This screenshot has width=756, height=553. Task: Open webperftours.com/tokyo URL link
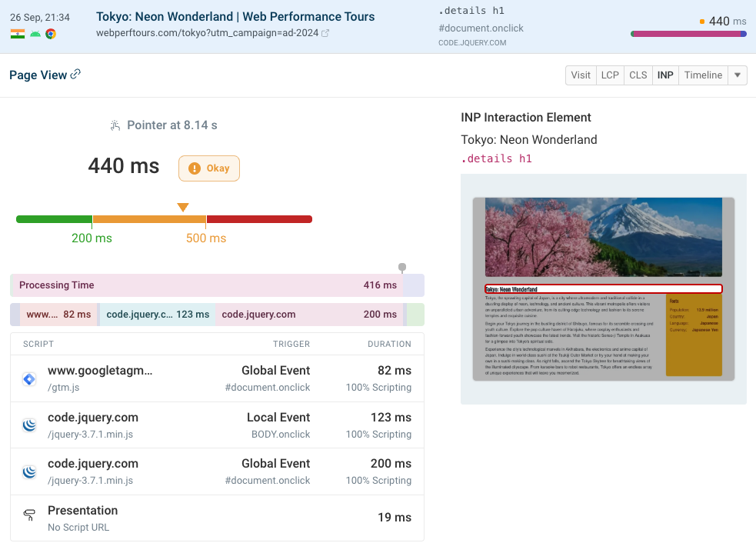pyautogui.click(x=208, y=33)
